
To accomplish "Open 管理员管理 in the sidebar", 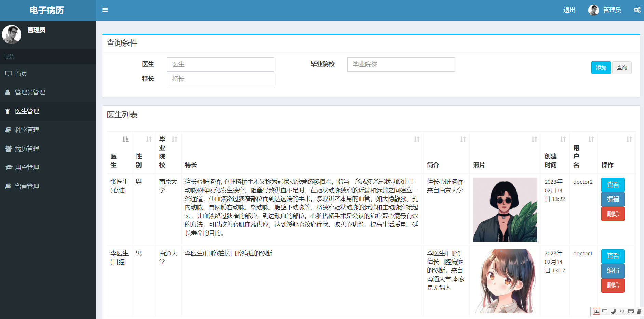I will [x=48, y=92].
